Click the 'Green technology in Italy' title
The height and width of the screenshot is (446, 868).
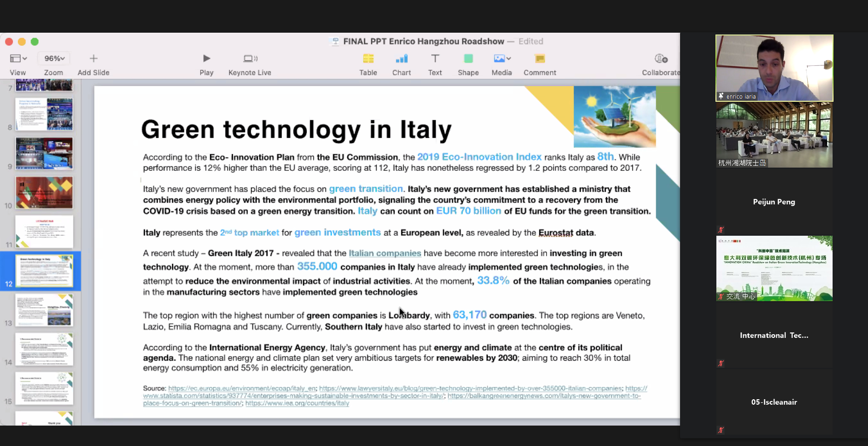(x=296, y=129)
